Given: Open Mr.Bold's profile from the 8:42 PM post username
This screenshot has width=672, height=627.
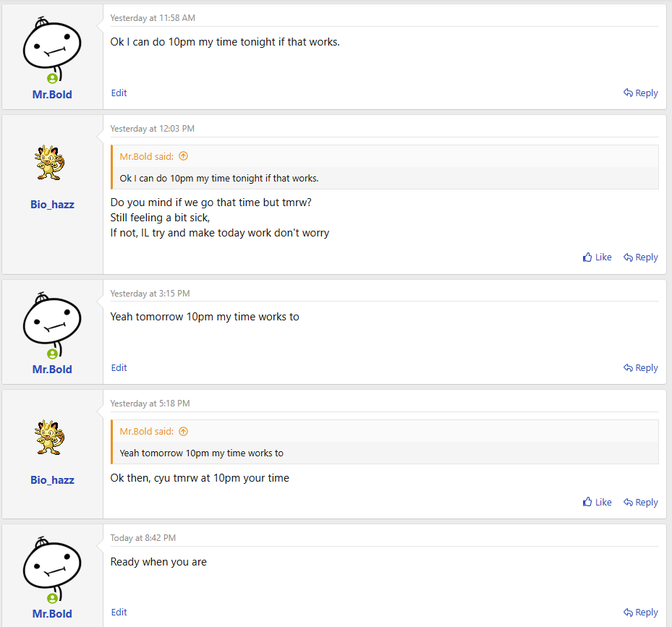Looking at the screenshot, I should [x=52, y=614].
